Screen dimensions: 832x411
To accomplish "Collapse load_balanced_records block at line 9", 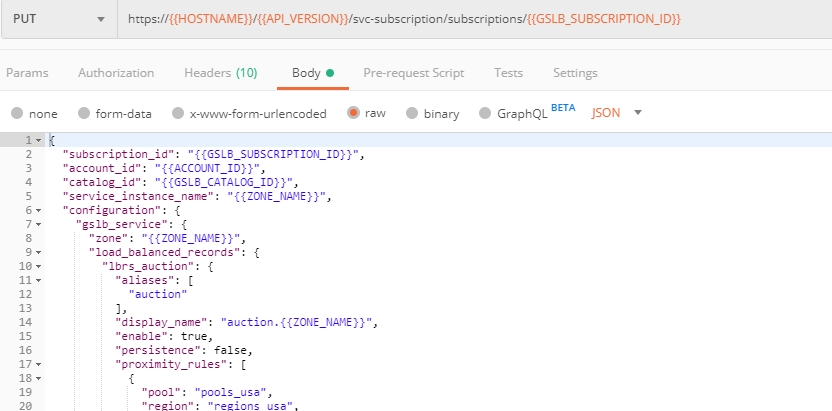I will (x=38, y=252).
